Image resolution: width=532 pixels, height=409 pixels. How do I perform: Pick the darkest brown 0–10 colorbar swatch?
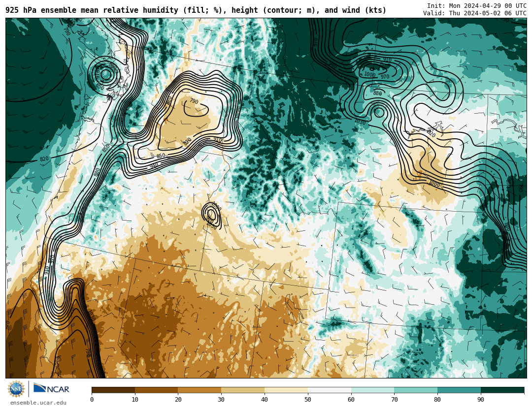(x=113, y=390)
